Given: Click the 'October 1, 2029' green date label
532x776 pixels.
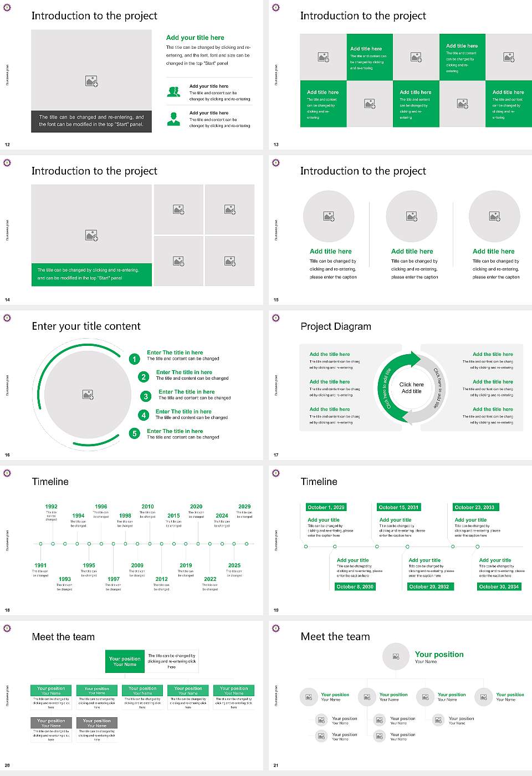Looking at the screenshot, I should coord(328,507).
